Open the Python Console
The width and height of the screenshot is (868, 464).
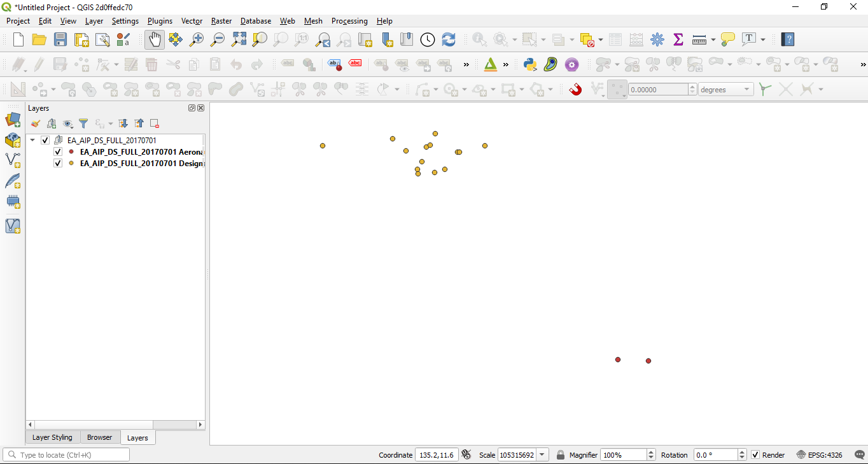point(529,64)
